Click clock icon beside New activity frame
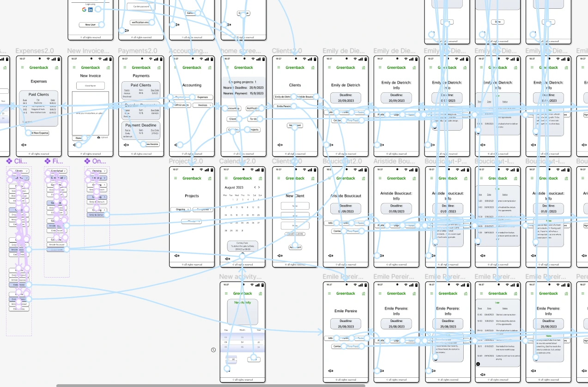 [213, 350]
